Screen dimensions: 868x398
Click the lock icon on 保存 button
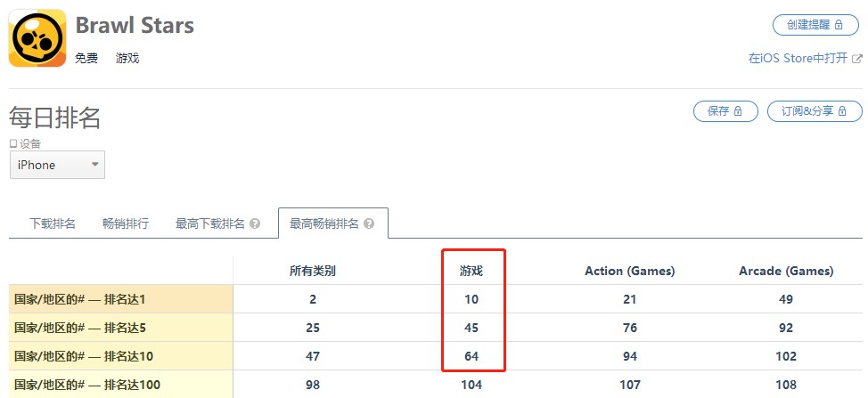(x=738, y=111)
